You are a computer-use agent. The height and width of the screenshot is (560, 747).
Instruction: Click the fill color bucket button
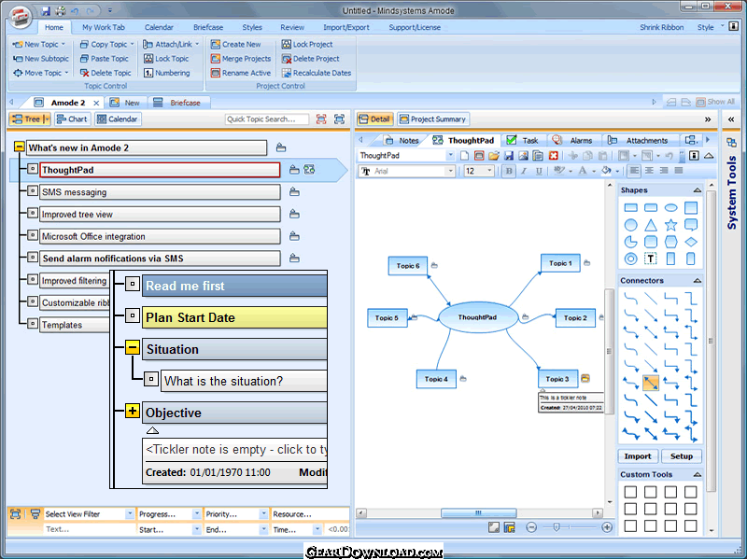click(606, 171)
